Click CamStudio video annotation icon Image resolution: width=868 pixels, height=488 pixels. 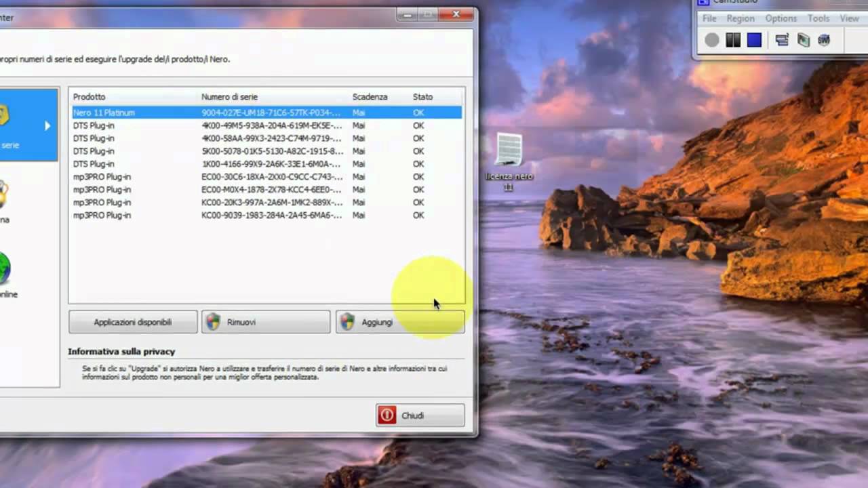point(804,40)
